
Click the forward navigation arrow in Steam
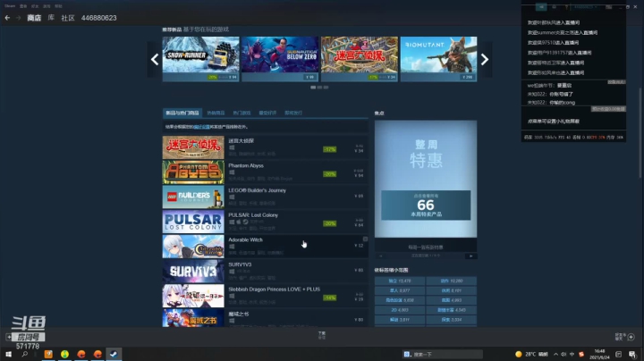(18, 18)
